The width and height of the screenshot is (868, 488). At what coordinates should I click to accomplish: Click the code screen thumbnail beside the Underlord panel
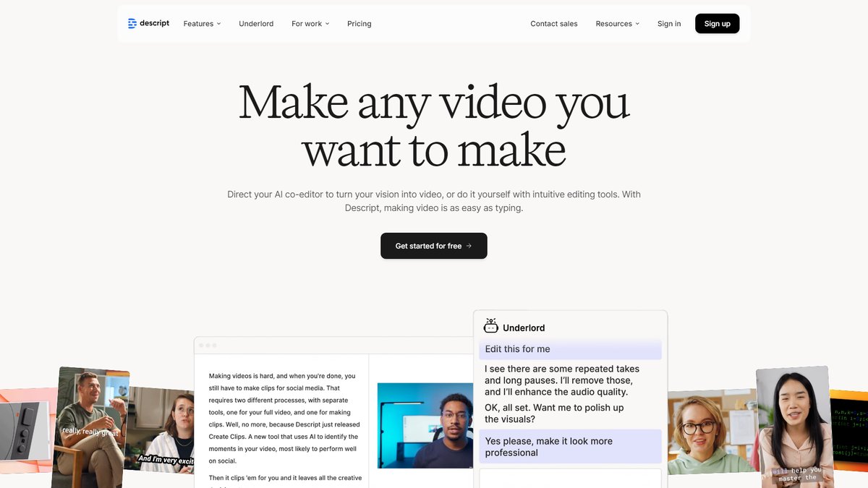click(848, 431)
